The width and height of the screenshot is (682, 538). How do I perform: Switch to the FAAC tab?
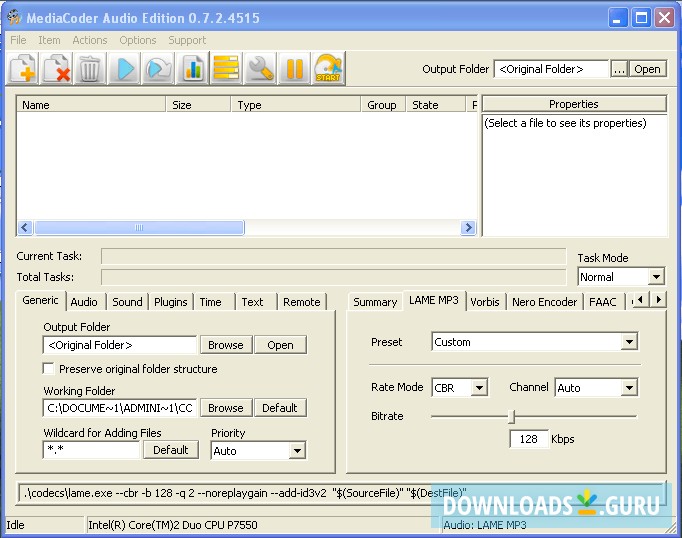tap(603, 302)
